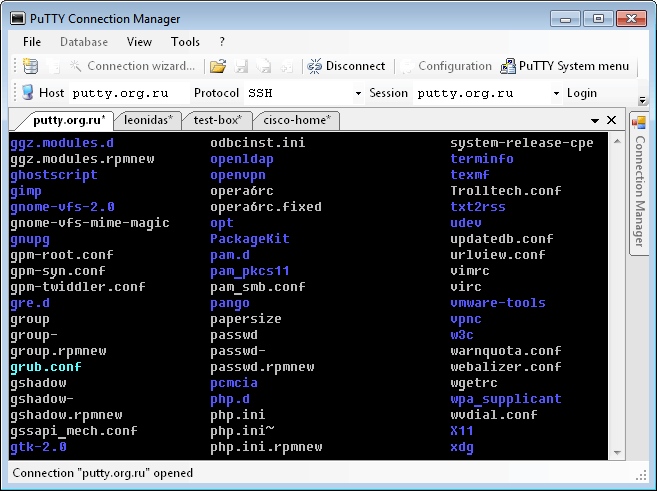The height and width of the screenshot is (491, 657).
Task: Switch to the cisco-home tab
Action: (x=297, y=120)
